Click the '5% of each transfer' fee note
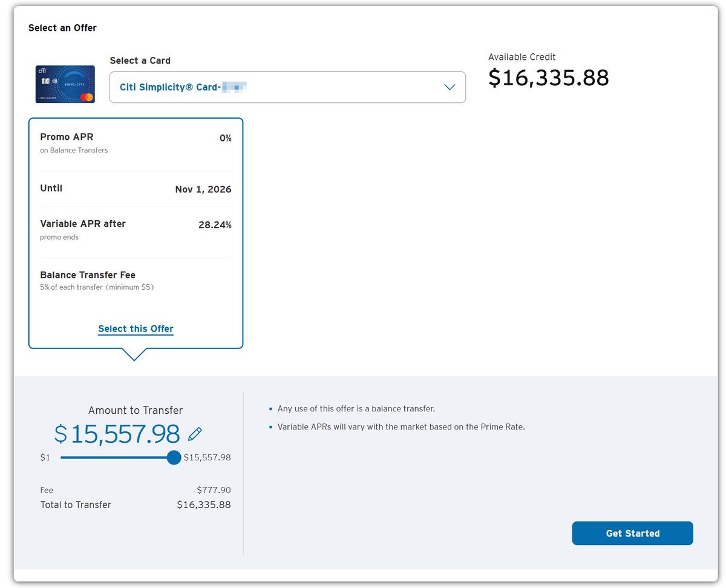The width and height of the screenshot is (726, 588). [97, 287]
